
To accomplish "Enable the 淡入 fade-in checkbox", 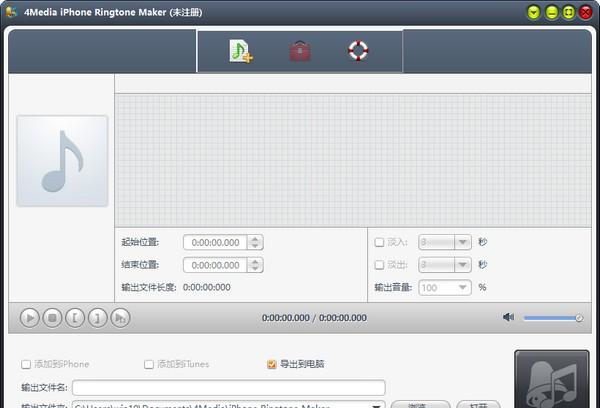I will [379, 242].
